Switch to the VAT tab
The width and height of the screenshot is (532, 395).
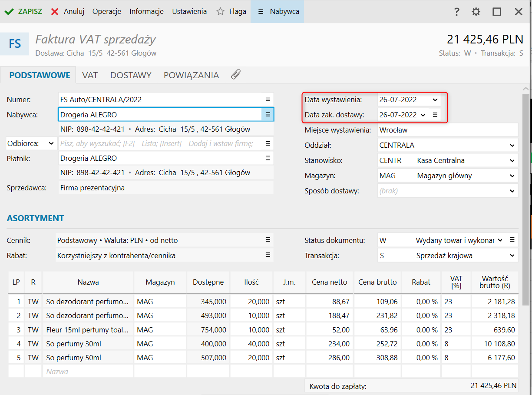90,75
